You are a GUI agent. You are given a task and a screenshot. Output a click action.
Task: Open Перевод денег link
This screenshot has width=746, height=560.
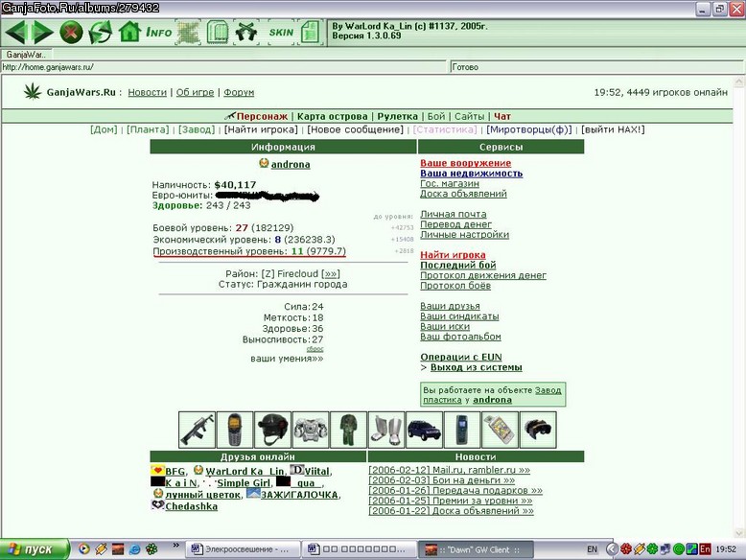455,224
